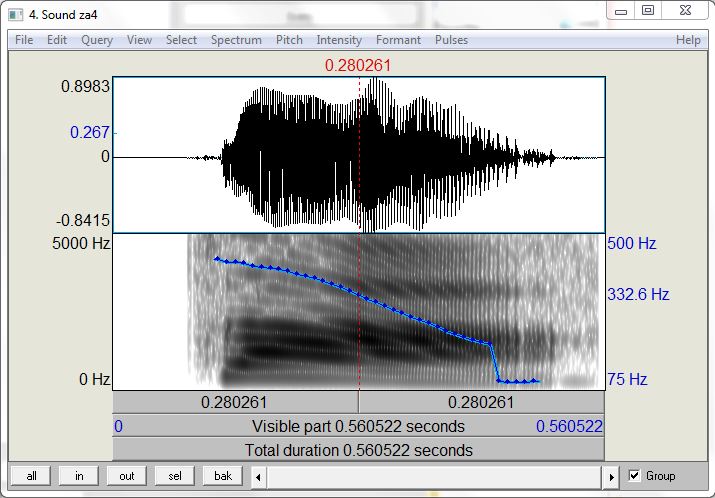Click the Sound za4 window icon
The height and width of the screenshot is (498, 715).
click(x=16, y=14)
